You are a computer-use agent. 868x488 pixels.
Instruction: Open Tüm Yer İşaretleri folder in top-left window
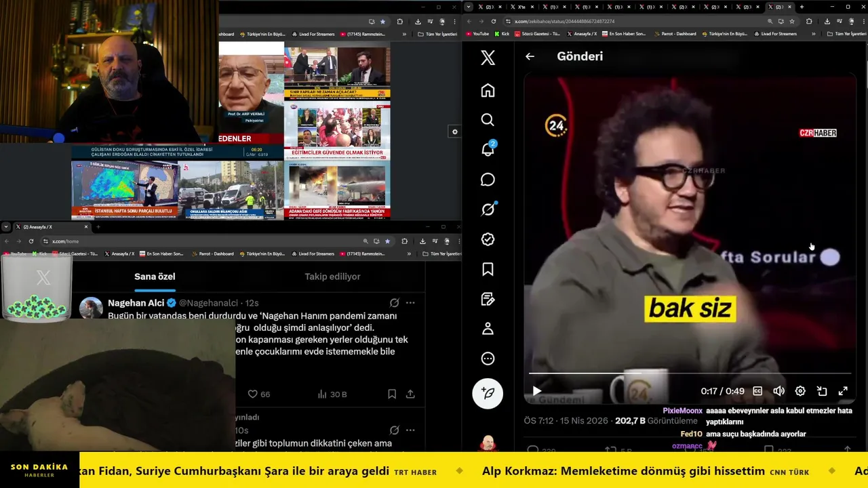pyautogui.click(x=437, y=34)
